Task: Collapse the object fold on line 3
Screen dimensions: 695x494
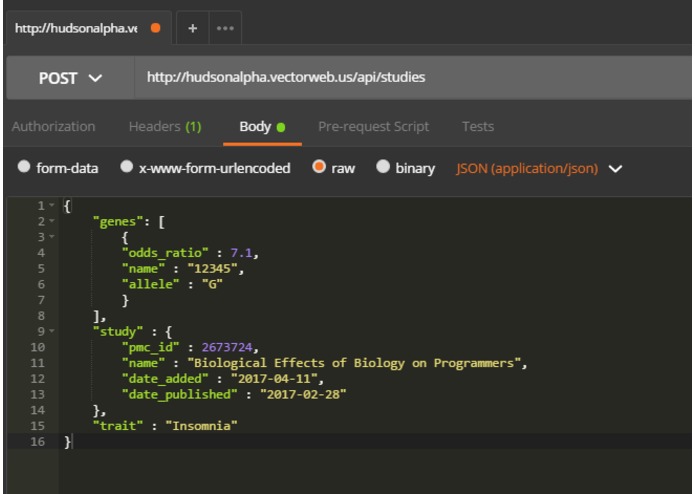Action: pos(52,237)
